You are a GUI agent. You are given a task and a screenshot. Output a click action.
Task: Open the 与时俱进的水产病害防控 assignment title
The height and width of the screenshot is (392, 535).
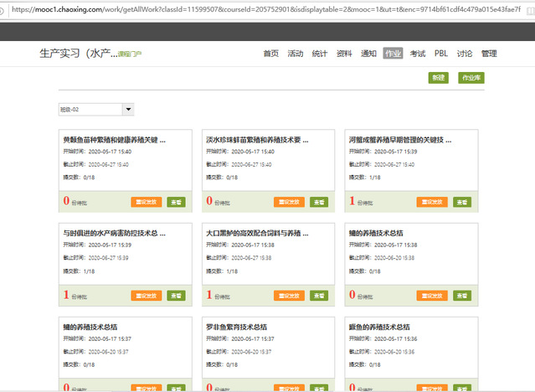click(x=114, y=233)
